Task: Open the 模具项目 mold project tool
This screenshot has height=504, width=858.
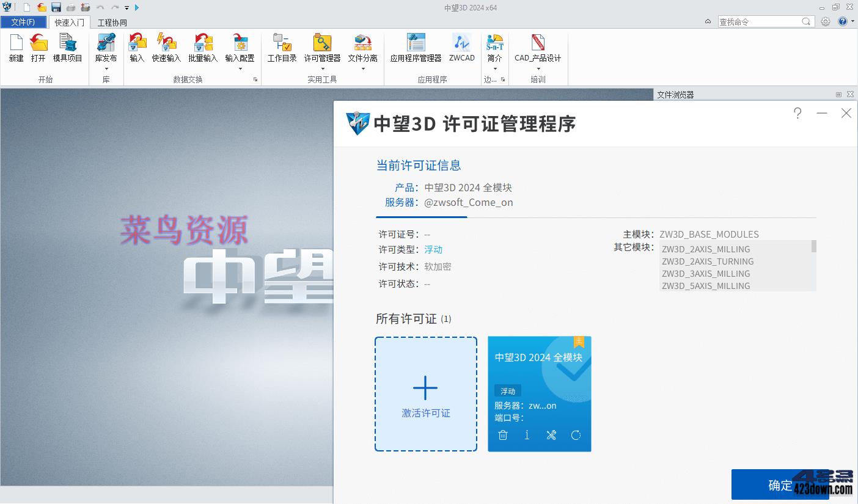Action: [x=67, y=48]
